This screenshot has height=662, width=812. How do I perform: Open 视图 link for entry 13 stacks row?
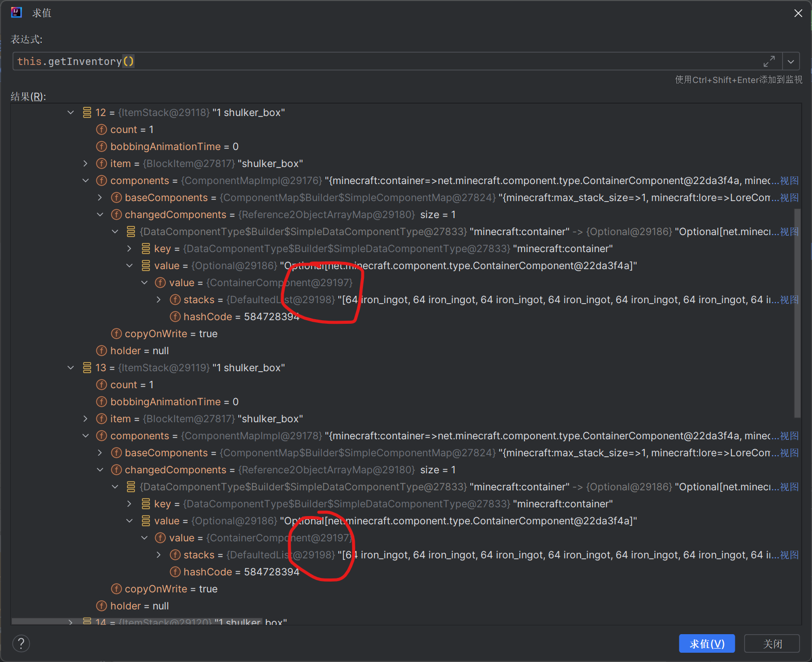tap(789, 555)
